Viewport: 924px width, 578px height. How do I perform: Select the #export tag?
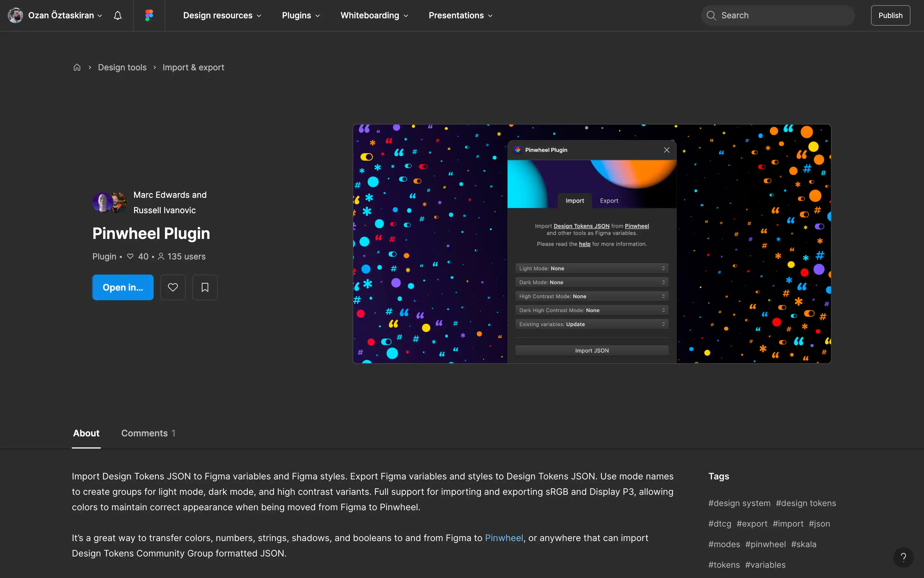coord(752,524)
